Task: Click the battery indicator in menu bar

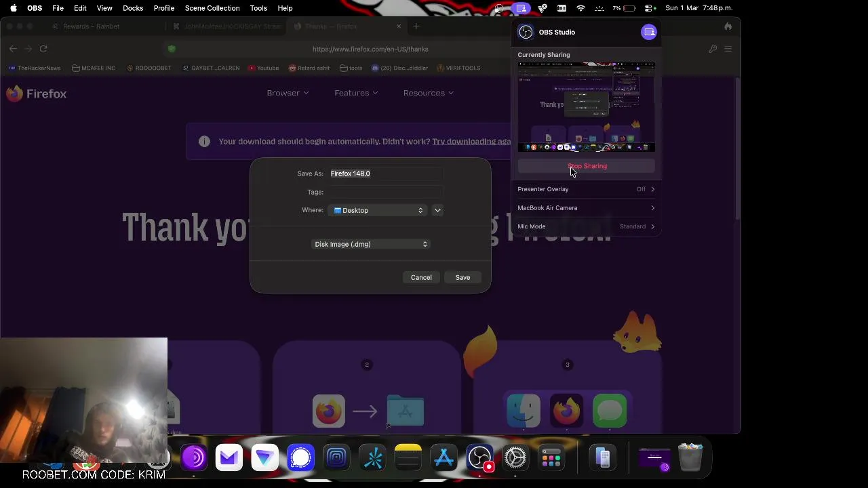Action: [624, 8]
